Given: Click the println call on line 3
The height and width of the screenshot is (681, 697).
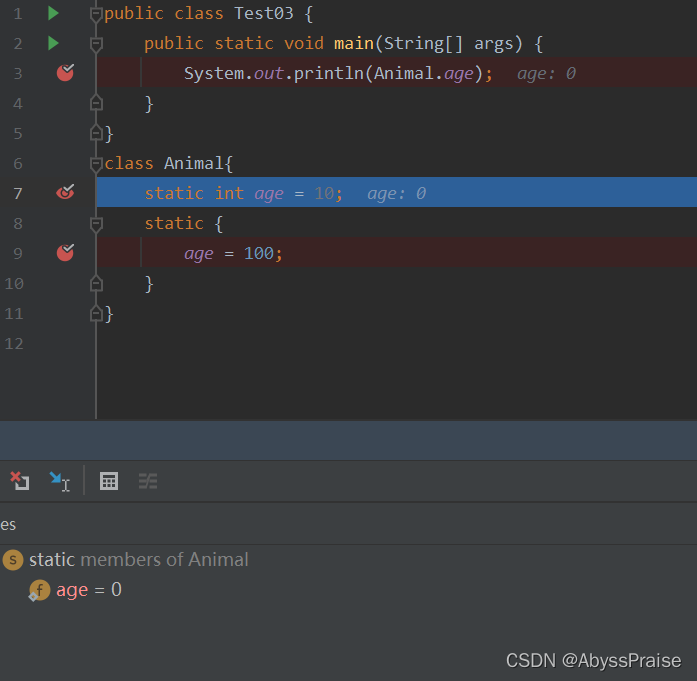Looking at the screenshot, I should 329,73.
